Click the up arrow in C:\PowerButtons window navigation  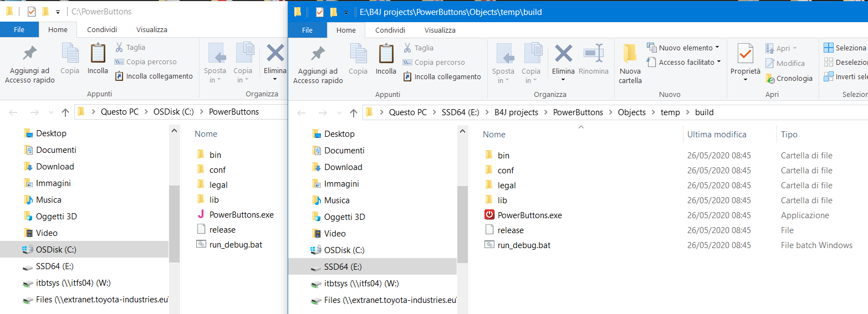point(65,112)
